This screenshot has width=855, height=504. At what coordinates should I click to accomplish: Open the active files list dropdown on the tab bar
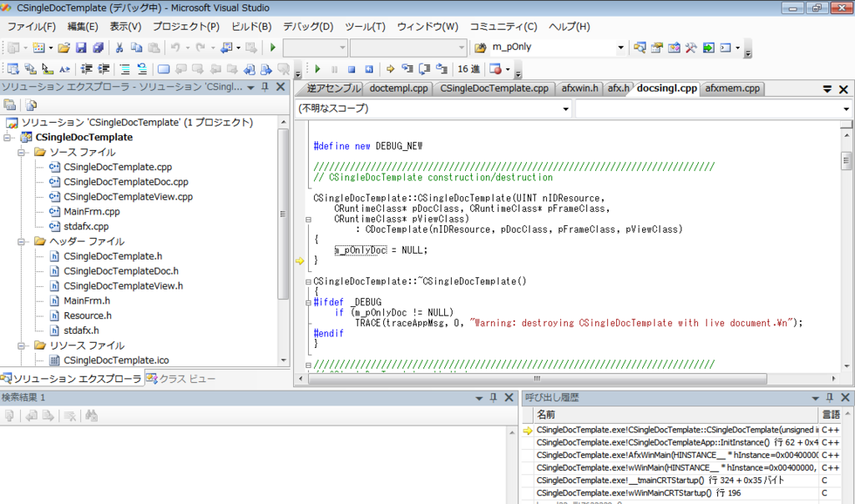click(x=827, y=88)
